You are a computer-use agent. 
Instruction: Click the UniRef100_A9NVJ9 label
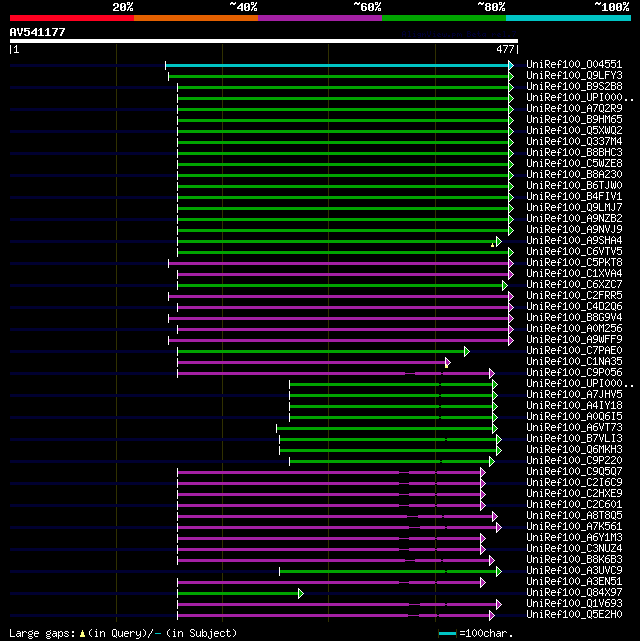pos(574,230)
